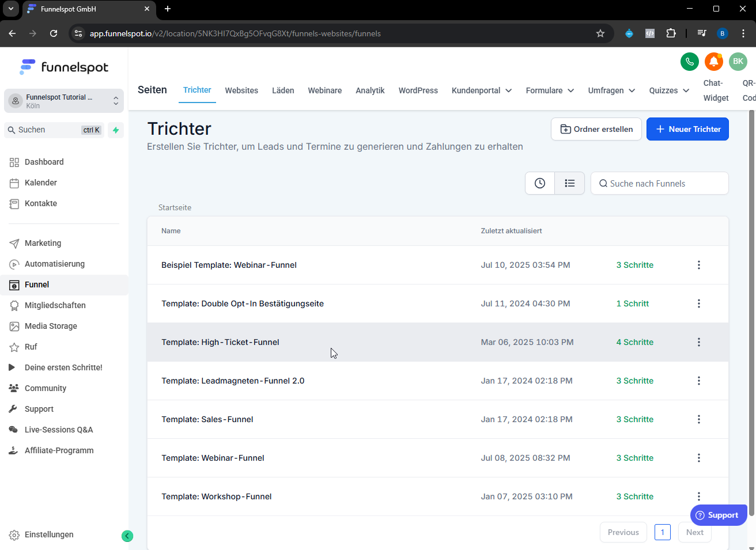Click the Neuer Trichter button

coord(687,129)
